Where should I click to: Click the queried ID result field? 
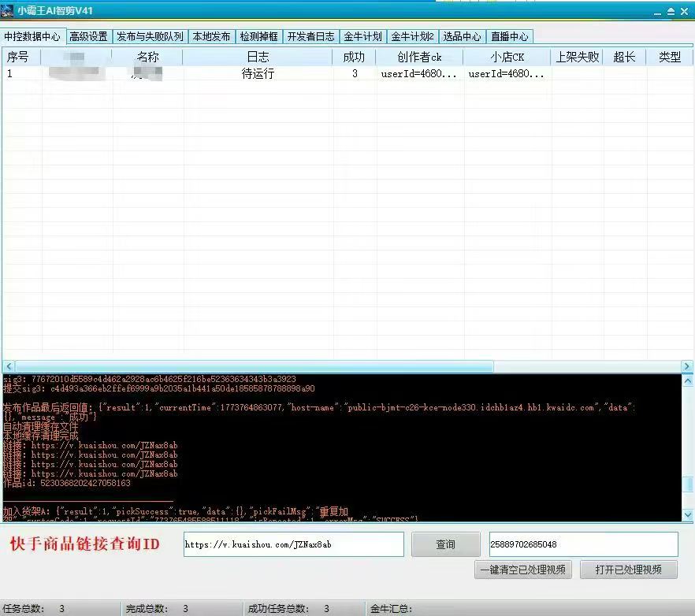tap(582, 544)
